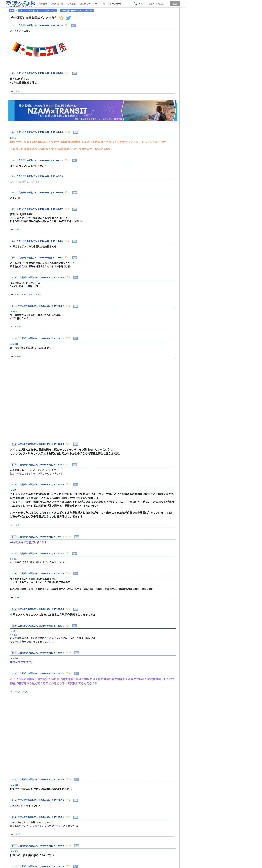Click the NZAM×TRANSIT ad banner

point(93,111)
